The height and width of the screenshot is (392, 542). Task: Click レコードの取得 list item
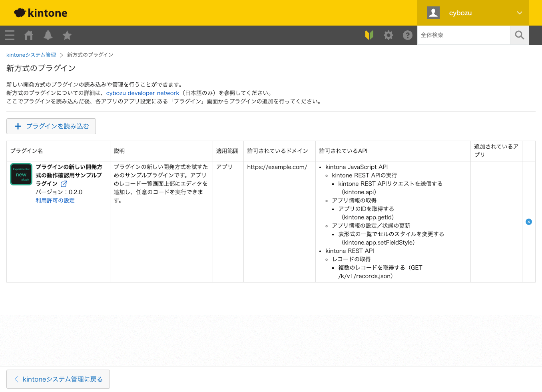pos(351,259)
